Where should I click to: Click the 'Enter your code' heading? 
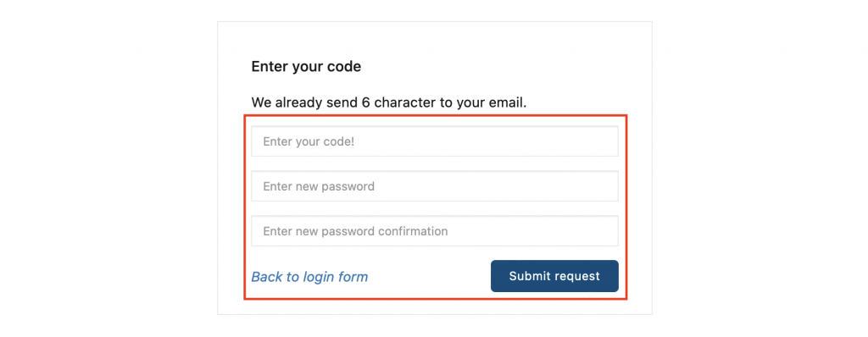pos(306,67)
